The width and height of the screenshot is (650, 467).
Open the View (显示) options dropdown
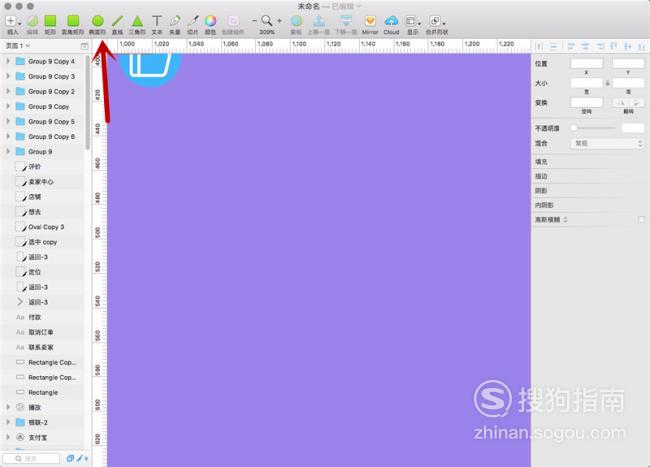pos(413,24)
